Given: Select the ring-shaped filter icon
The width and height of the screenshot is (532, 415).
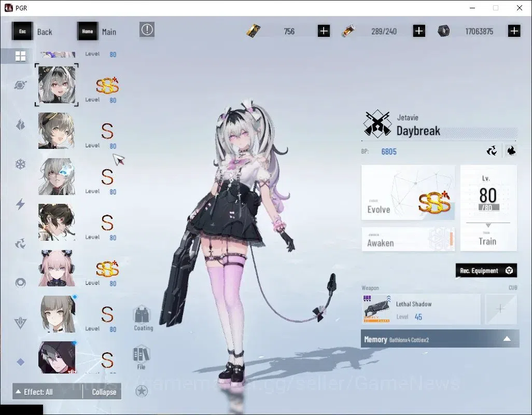Looking at the screenshot, I should pyautogui.click(x=20, y=283).
